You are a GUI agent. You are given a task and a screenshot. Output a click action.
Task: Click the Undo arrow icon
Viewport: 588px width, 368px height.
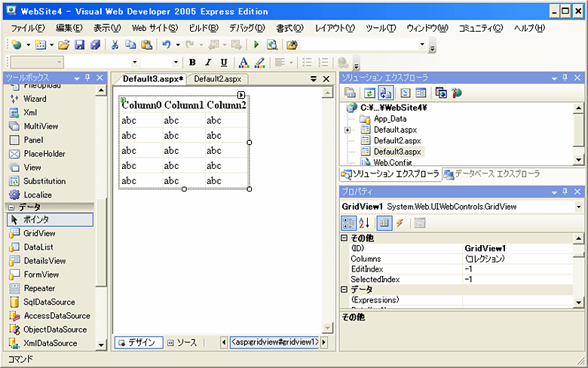(166, 45)
